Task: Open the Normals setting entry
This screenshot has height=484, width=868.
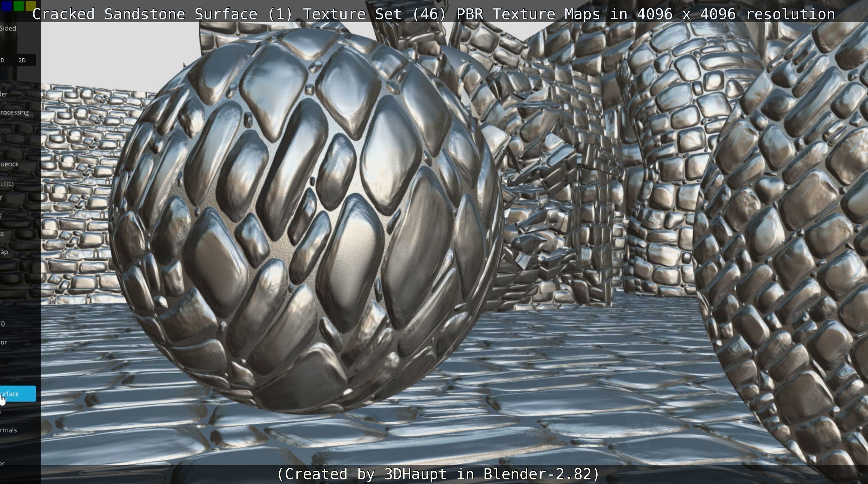Action: [8, 430]
